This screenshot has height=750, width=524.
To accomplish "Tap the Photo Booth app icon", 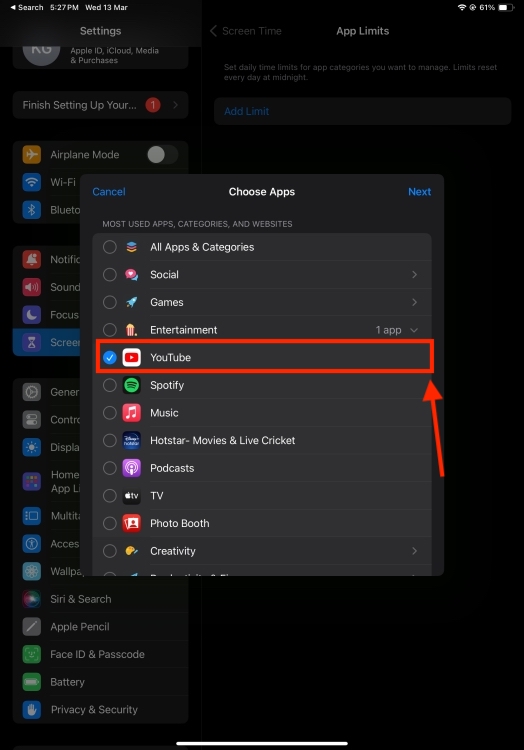I will (131, 523).
